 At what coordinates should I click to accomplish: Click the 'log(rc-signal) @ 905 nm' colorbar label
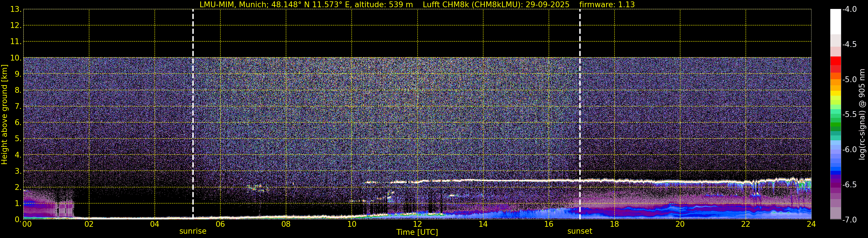point(862,114)
